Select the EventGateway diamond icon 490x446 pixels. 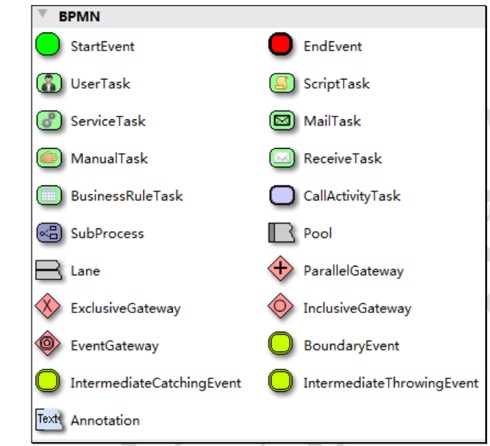tap(48, 343)
